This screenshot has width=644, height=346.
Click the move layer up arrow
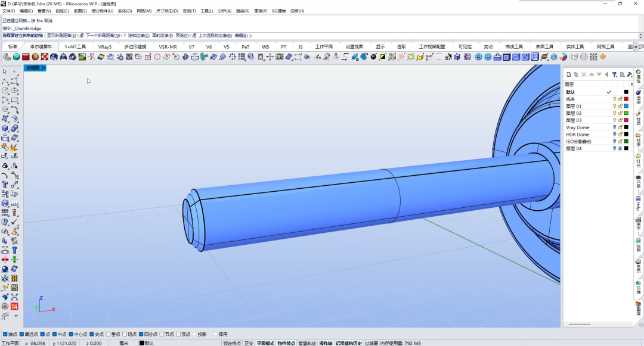592,74
